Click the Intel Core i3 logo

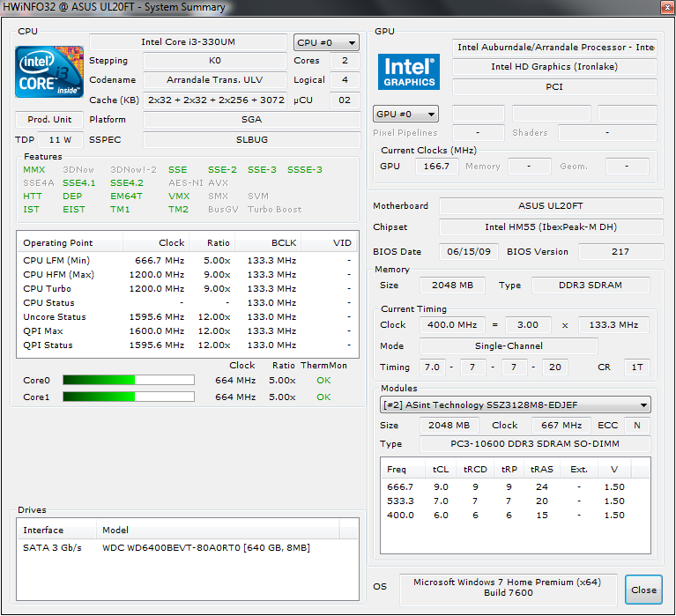(x=49, y=71)
